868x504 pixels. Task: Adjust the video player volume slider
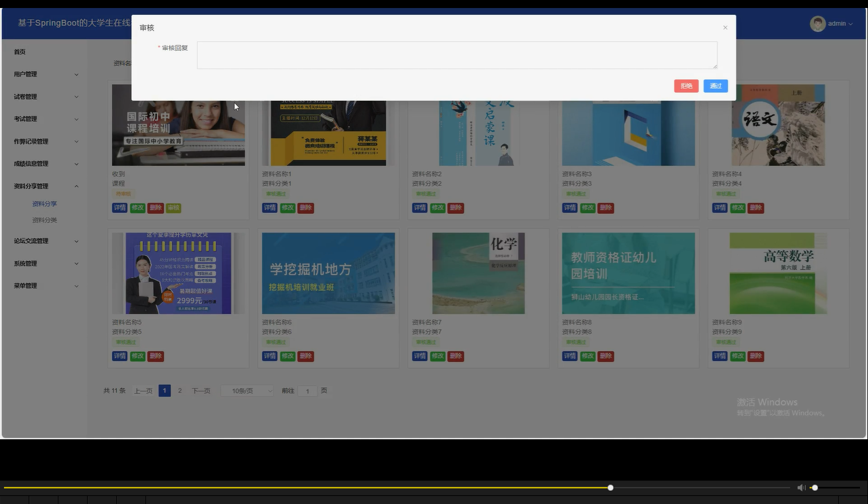(835, 488)
